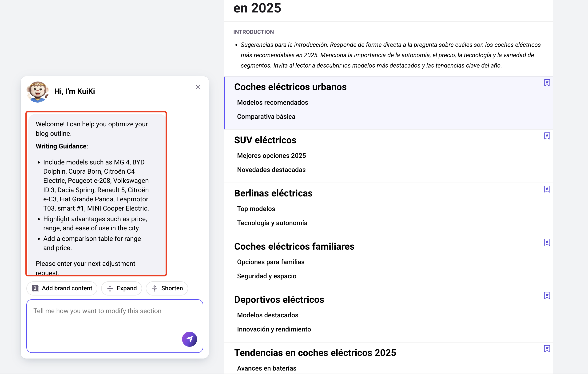588x375 pixels.
Task: Select the Tendencias en coches eléctricos 2025 heading
Action: 315,353
